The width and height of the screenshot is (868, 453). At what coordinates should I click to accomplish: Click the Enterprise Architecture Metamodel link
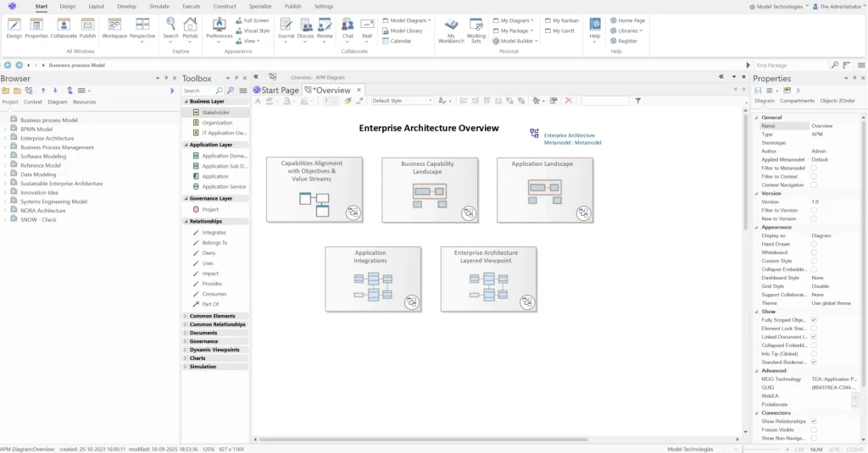(x=572, y=139)
